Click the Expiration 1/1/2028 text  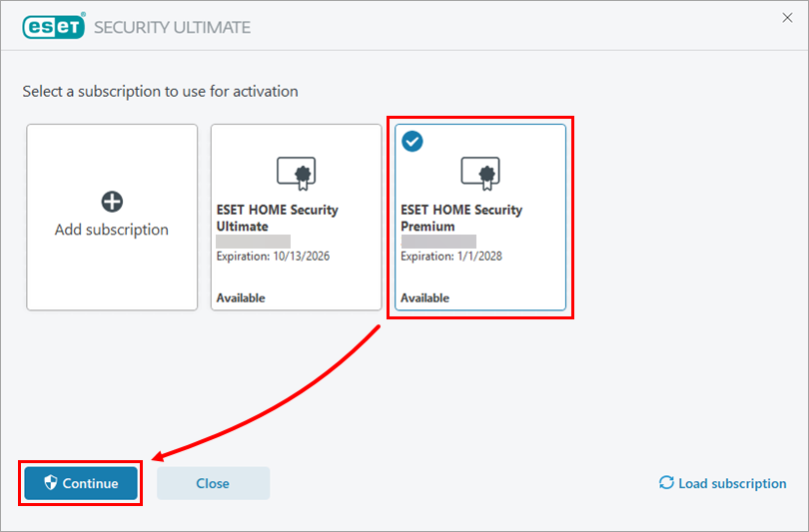[x=450, y=257]
